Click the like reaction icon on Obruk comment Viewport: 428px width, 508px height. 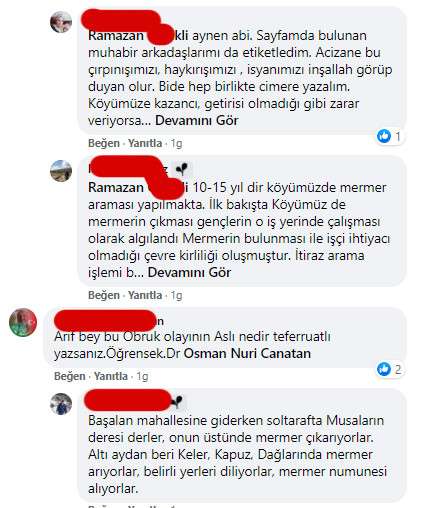click(384, 369)
